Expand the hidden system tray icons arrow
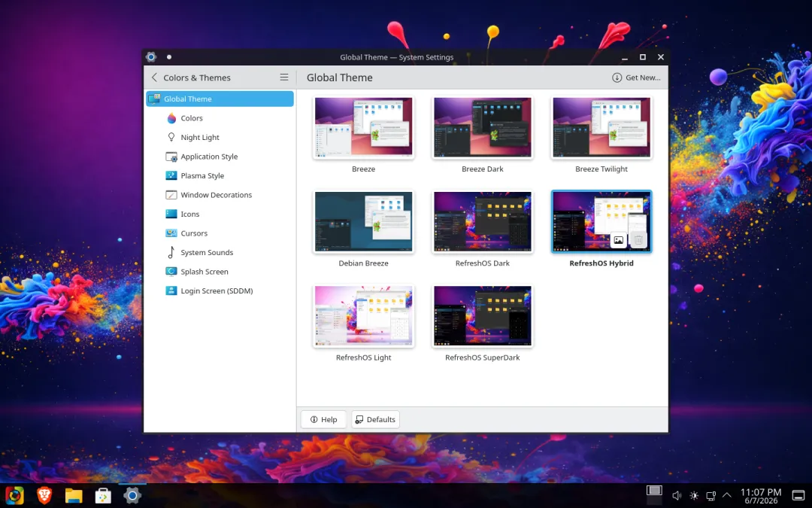 (x=727, y=495)
